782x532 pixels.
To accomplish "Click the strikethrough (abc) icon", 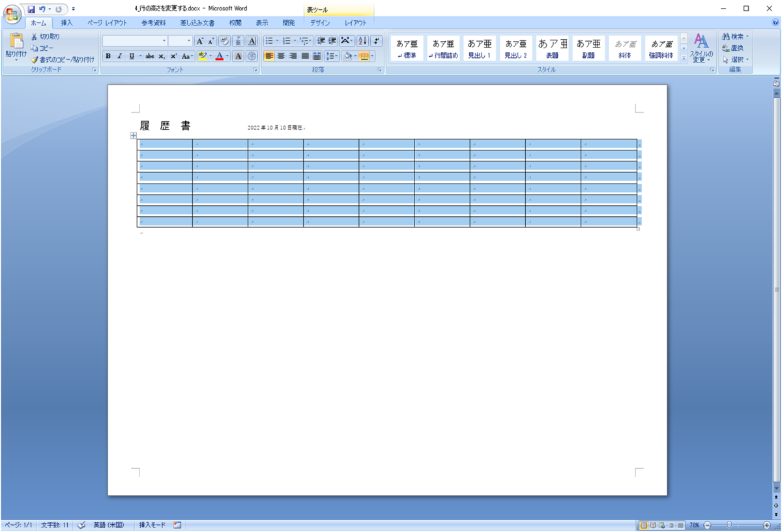I will 150,56.
